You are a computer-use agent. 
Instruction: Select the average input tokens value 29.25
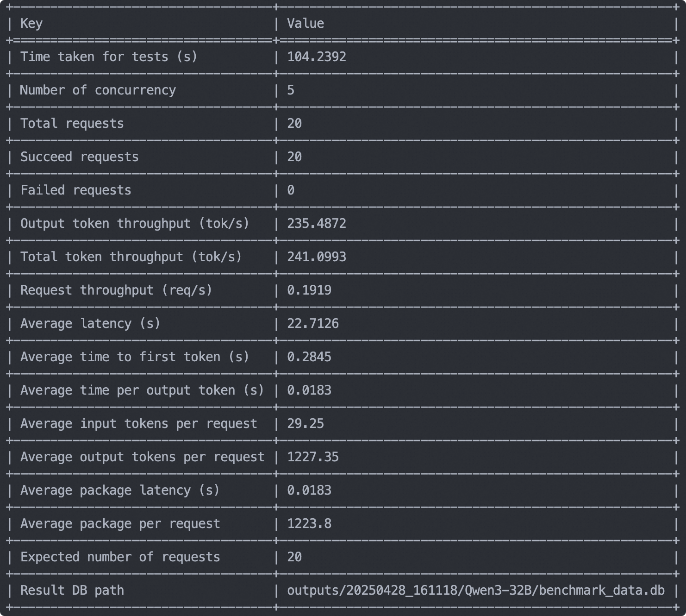(306, 424)
